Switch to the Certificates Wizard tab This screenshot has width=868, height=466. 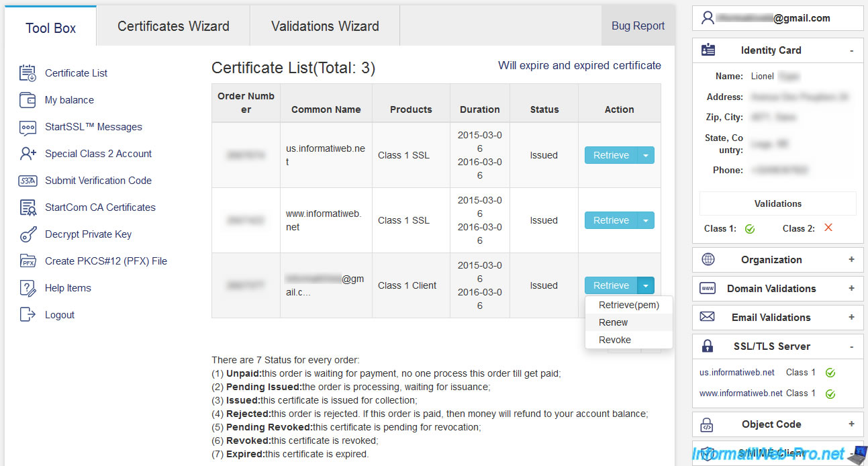pyautogui.click(x=173, y=26)
